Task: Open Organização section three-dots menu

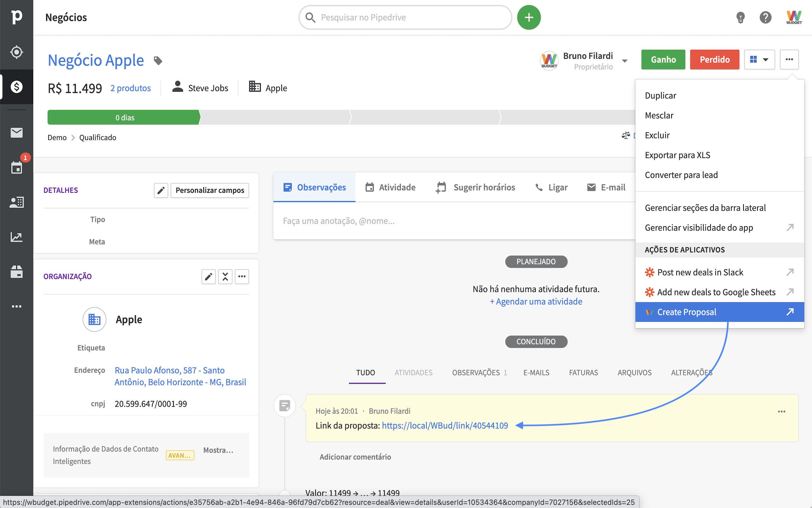Action: tap(242, 277)
